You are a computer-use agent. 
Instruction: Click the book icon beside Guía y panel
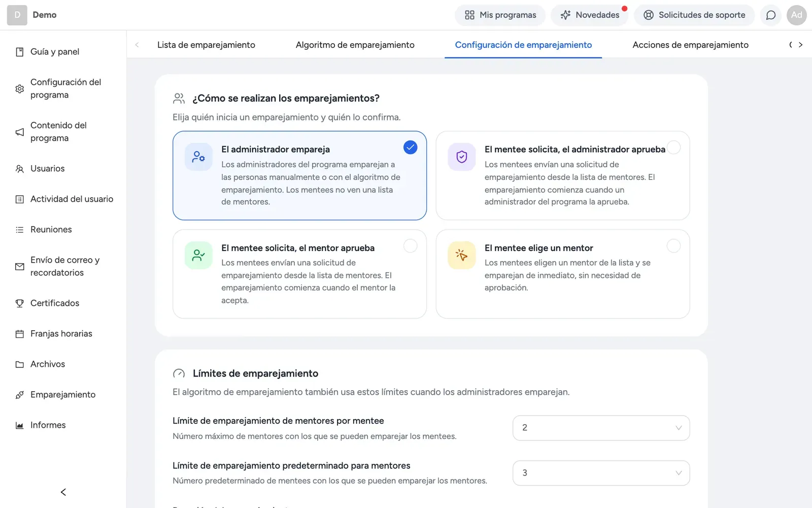click(x=20, y=52)
